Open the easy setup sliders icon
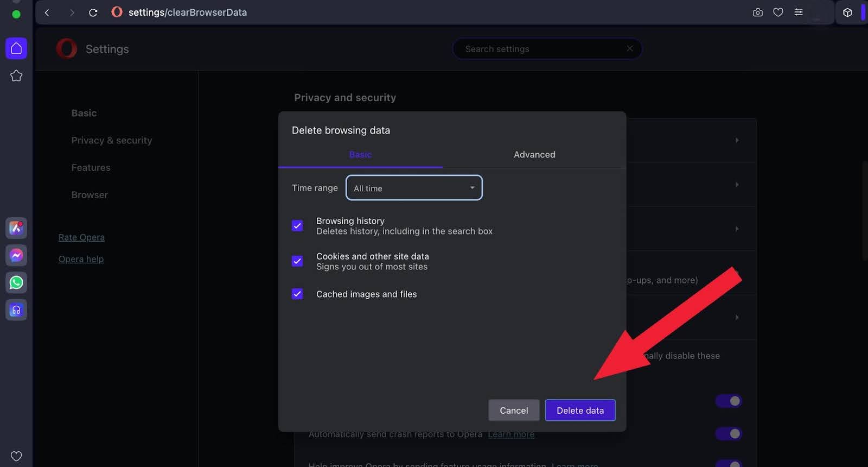 tap(799, 12)
